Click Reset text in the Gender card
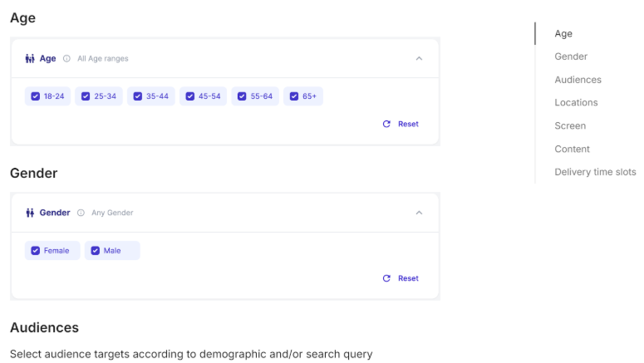This screenshot has width=644, height=363. [408, 278]
